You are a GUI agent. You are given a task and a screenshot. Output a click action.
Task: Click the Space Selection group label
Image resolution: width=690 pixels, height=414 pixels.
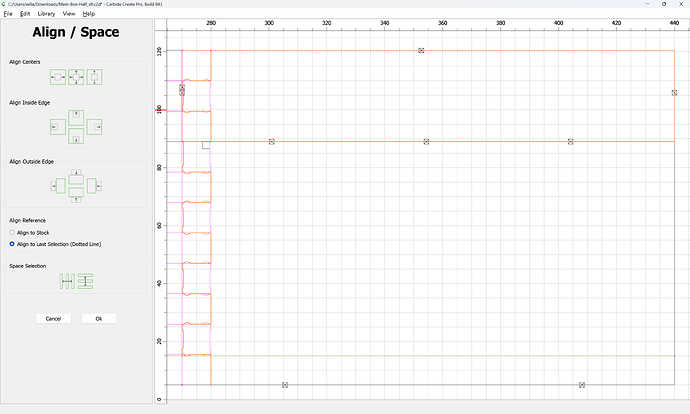27,266
